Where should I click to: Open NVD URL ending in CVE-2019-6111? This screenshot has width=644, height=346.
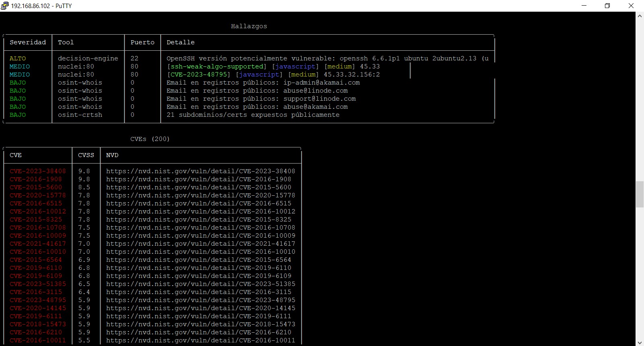pos(199,316)
